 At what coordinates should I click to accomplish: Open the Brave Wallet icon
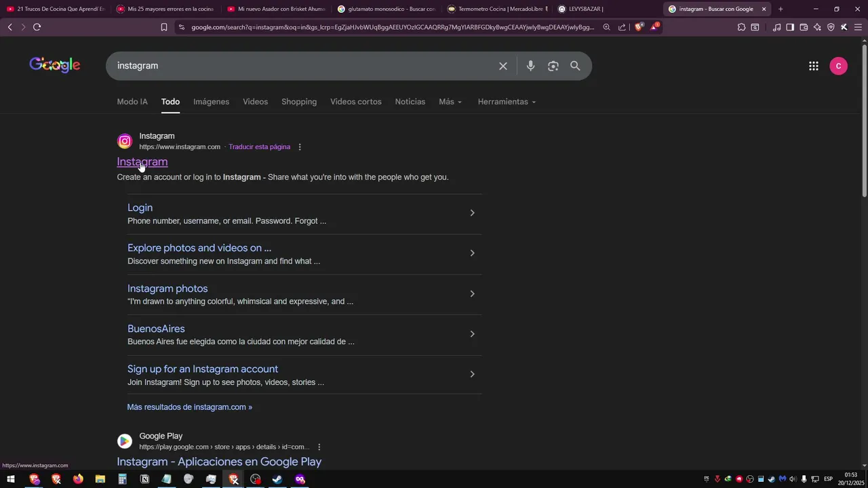804,27
